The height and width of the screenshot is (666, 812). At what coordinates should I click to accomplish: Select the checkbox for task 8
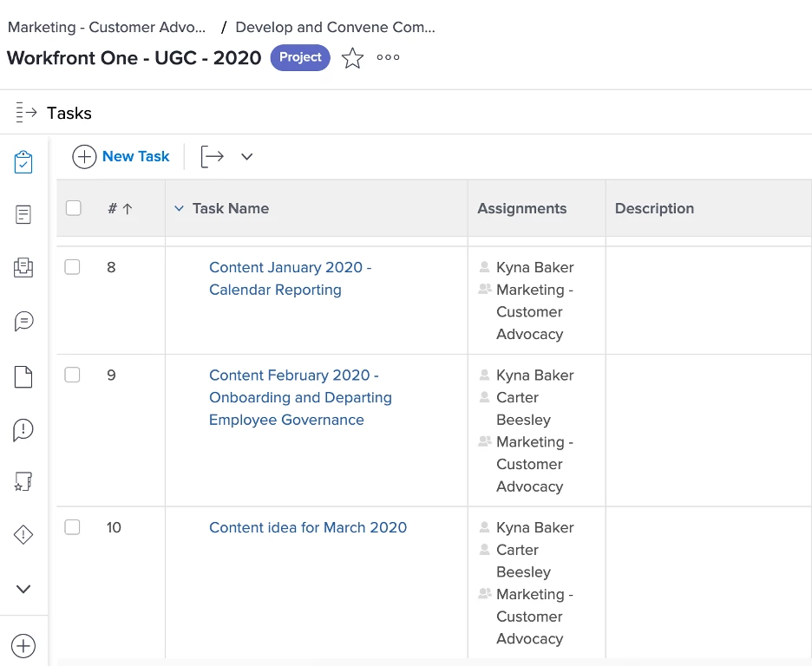73,267
